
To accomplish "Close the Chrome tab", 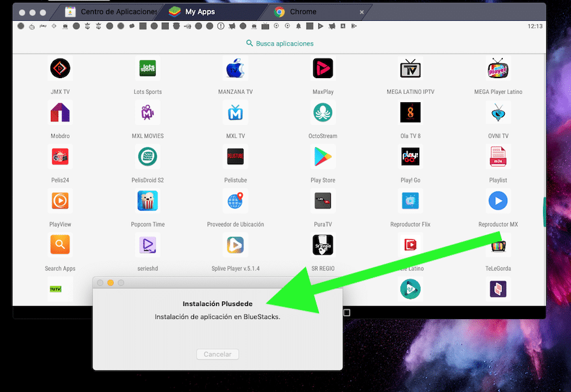I will point(362,12).
